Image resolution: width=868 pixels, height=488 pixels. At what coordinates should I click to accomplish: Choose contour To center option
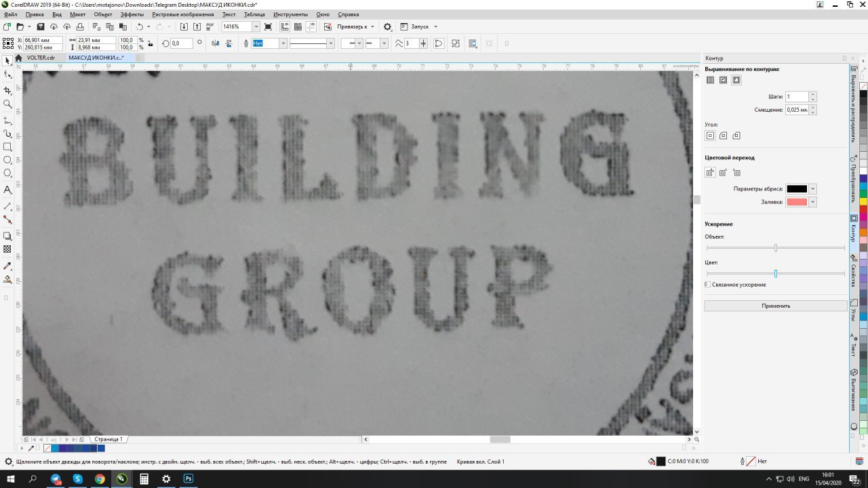[x=710, y=80]
